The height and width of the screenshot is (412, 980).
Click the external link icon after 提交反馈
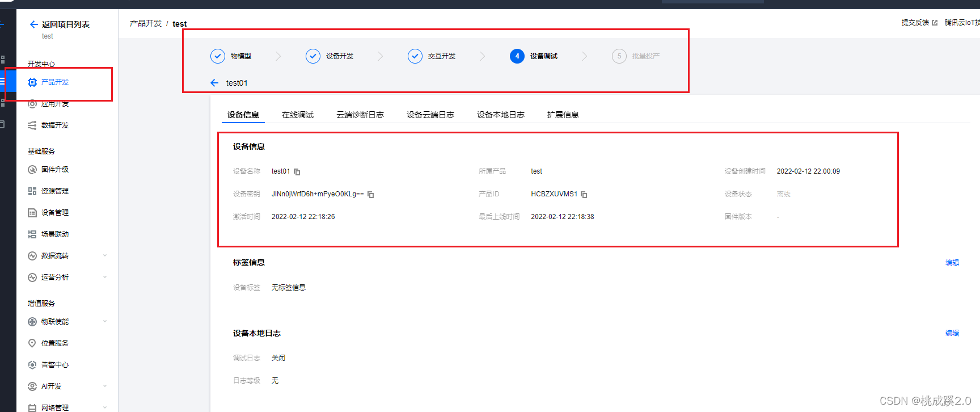[x=935, y=23]
